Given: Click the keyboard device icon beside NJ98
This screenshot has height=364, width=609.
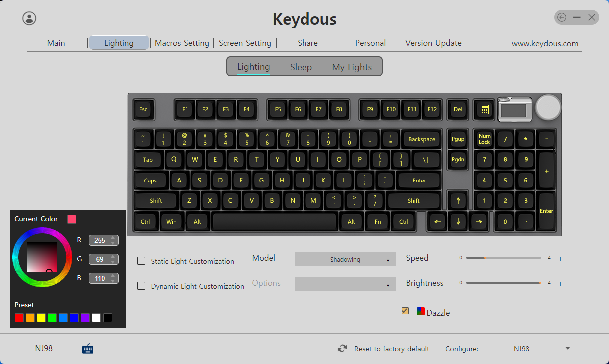Looking at the screenshot, I should [x=88, y=348].
